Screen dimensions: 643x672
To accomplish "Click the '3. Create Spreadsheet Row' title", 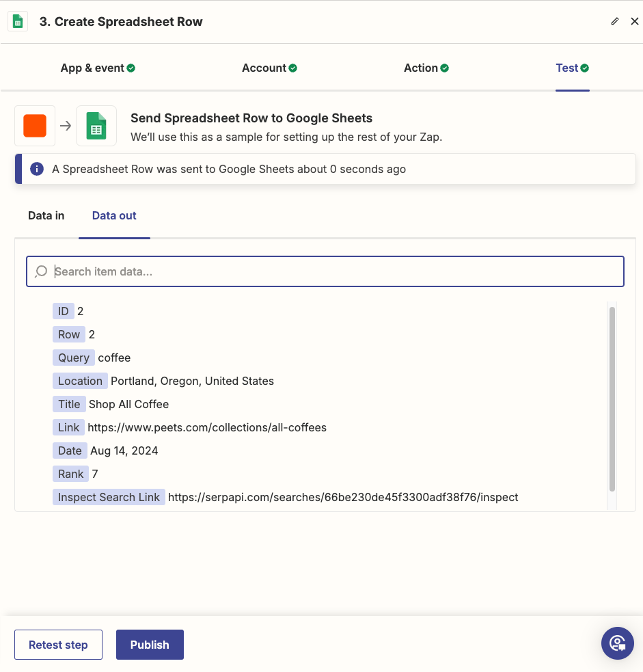I will 121,22.
